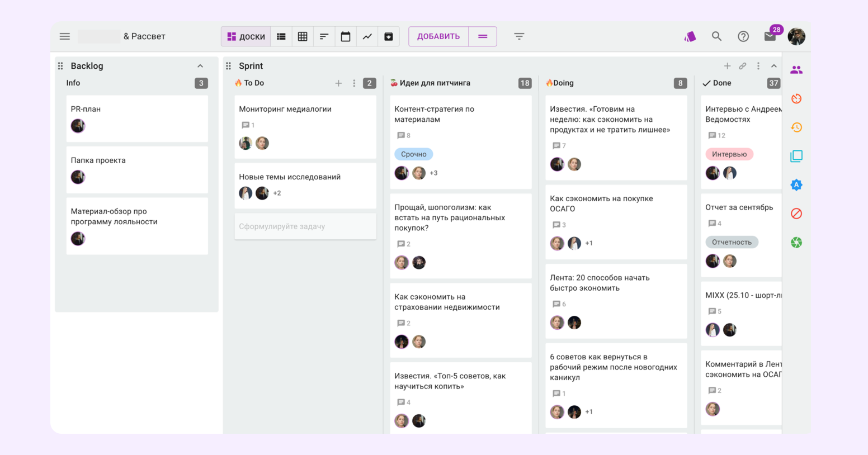Open the archive view icon
Screen dimensions: 868x455
(389, 36)
